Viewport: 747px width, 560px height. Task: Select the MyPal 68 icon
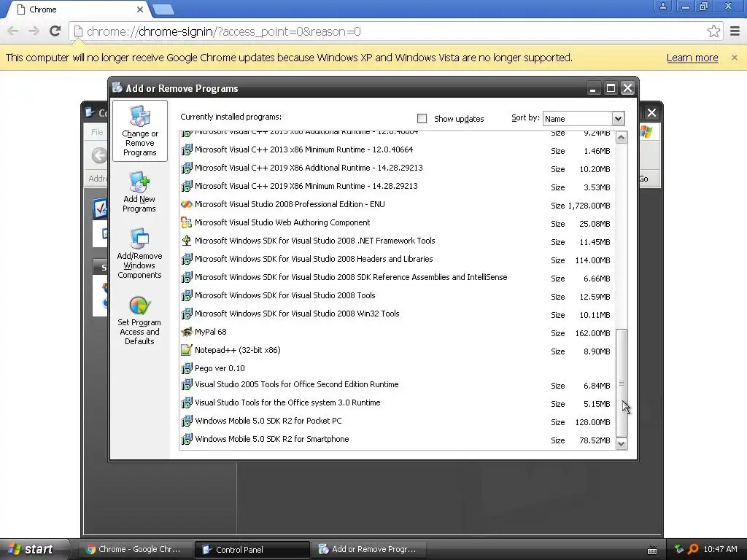coord(186,332)
